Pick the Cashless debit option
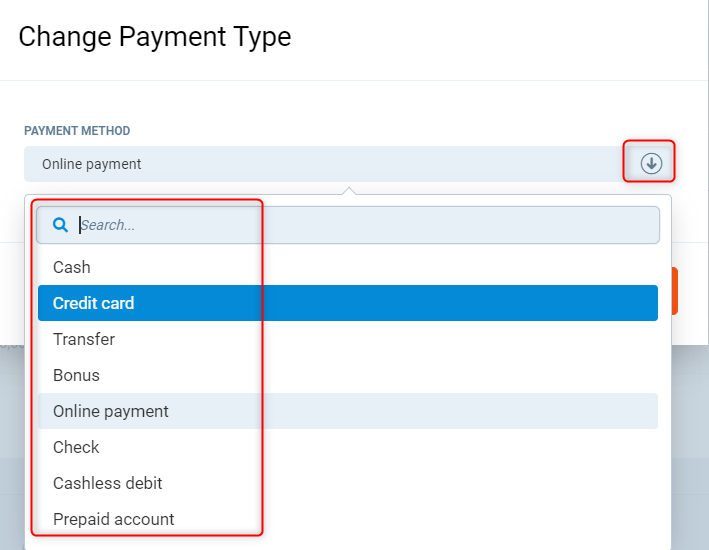This screenshot has height=550, width=709. pyautogui.click(x=108, y=483)
